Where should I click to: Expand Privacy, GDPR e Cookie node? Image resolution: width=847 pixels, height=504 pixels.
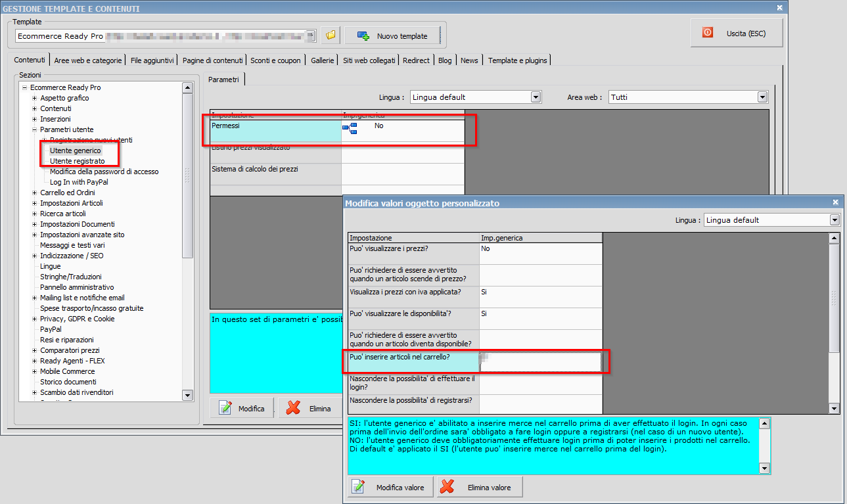[x=35, y=319]
